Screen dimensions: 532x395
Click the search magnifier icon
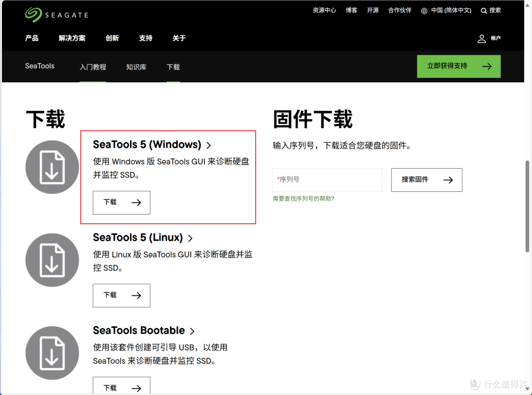484,10
